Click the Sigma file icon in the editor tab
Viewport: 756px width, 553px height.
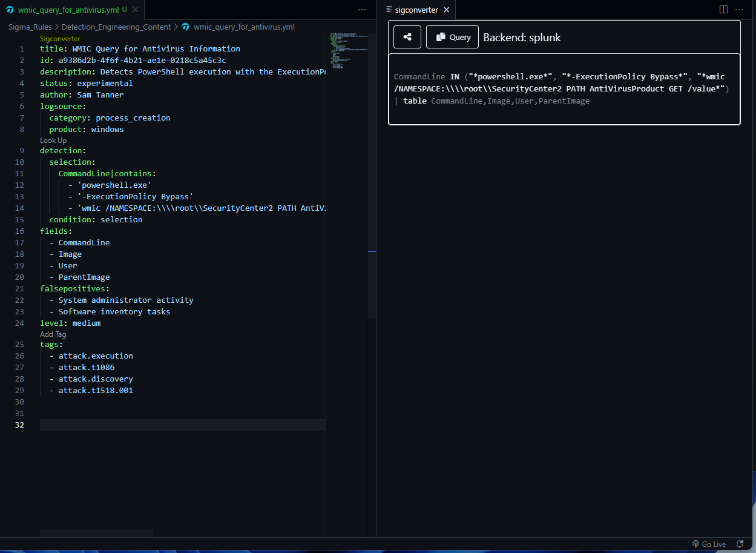[x=10, y=10]
